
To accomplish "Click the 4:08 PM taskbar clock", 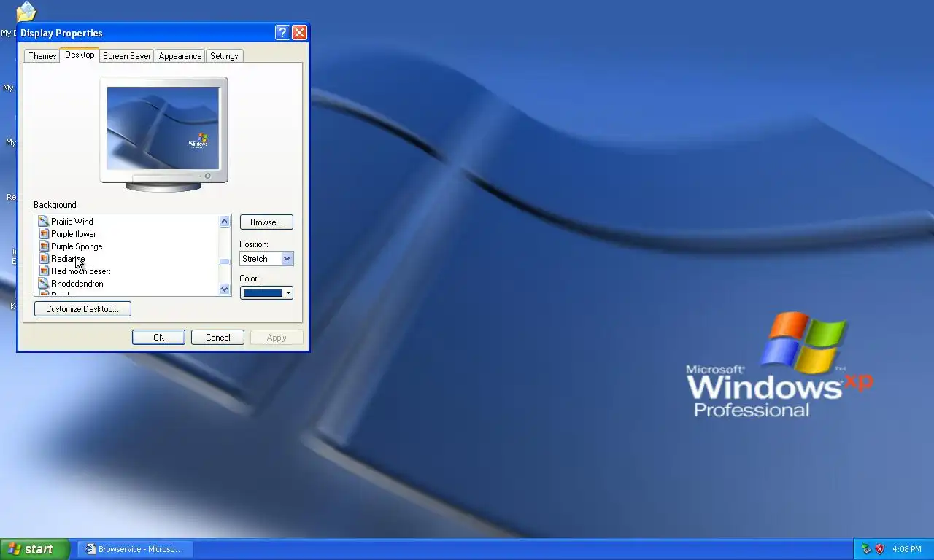I will pos(907,549).
